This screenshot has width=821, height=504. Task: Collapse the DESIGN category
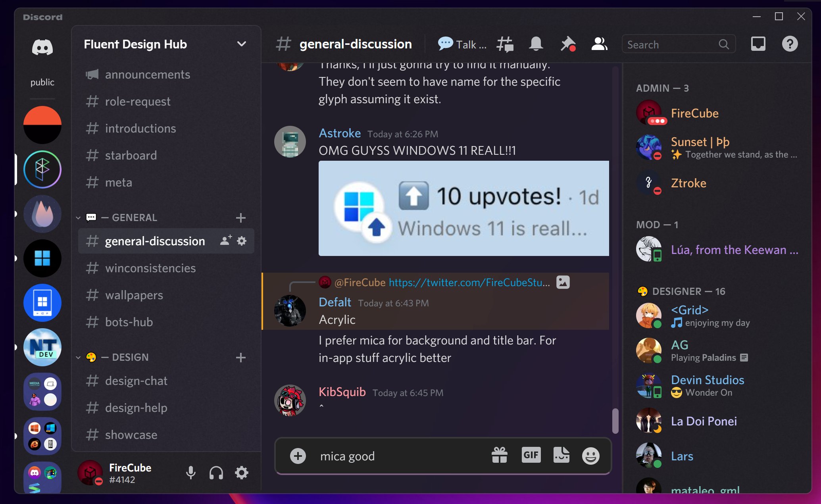tap(78, 358)
